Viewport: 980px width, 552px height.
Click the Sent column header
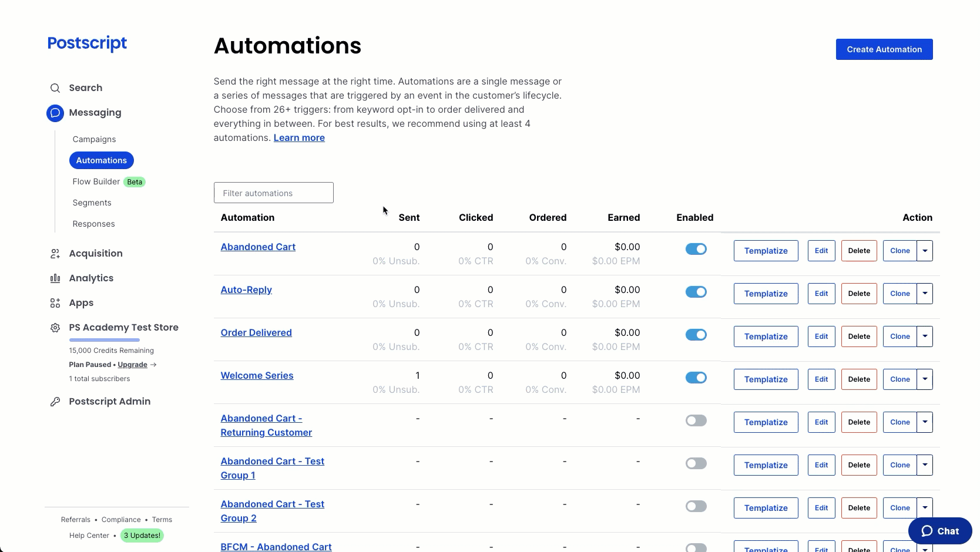click(409, 217)
